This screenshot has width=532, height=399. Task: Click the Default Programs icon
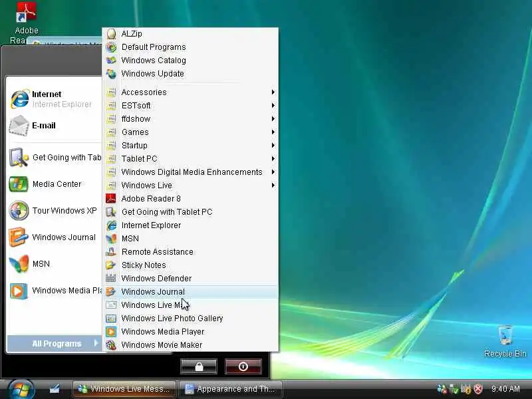[x=111, y=47]
